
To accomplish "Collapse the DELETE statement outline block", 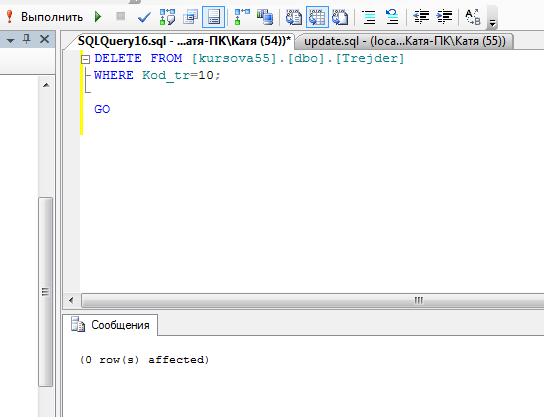I will (85, 59).
